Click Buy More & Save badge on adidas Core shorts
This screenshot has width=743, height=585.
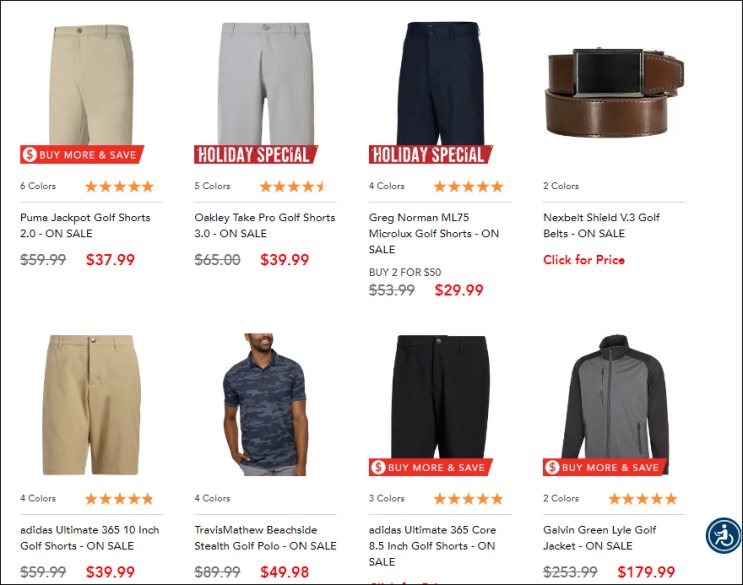431,467
